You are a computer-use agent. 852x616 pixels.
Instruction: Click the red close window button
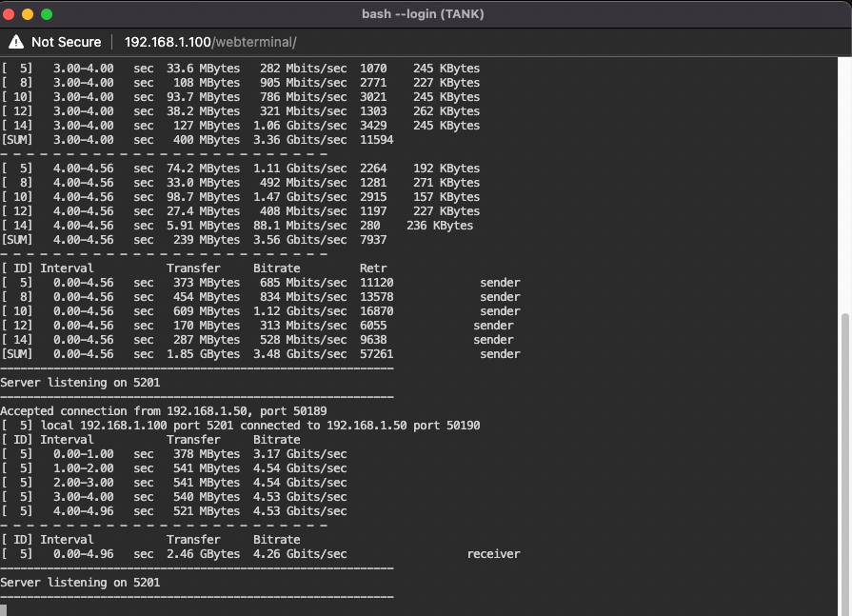(9, 14)
